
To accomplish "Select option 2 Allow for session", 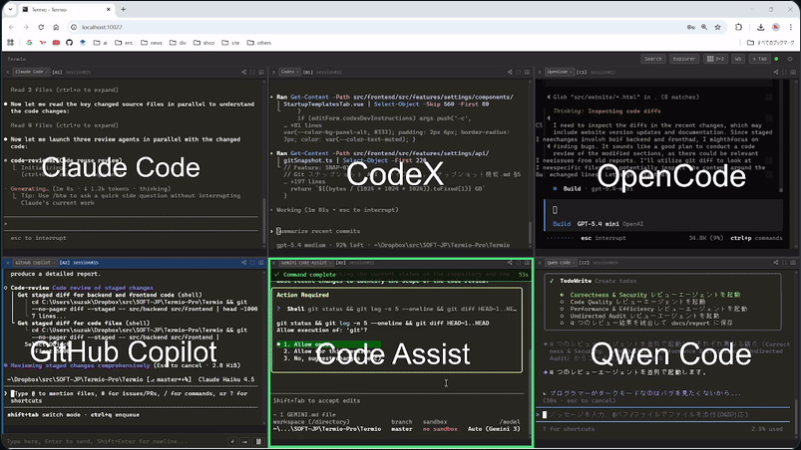I will [328, 351].
